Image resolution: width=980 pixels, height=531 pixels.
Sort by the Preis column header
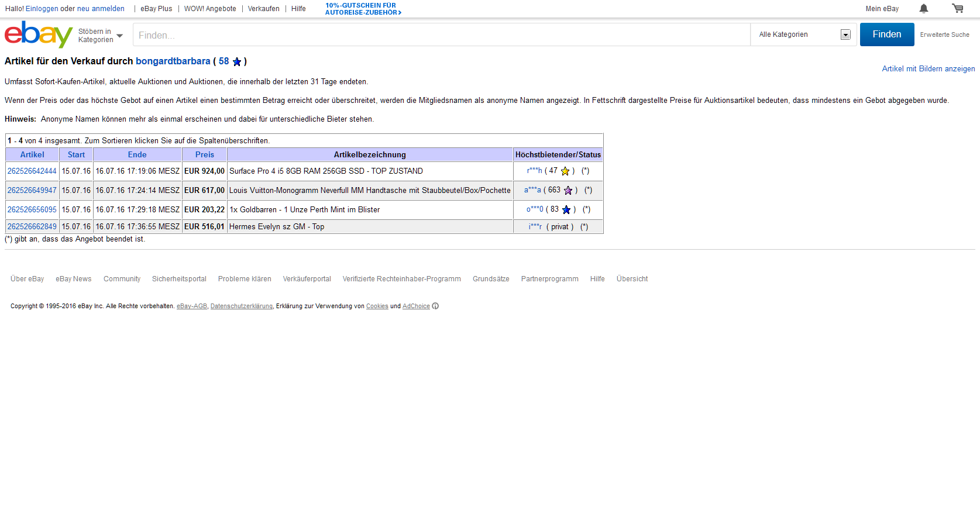click(205, 155)
